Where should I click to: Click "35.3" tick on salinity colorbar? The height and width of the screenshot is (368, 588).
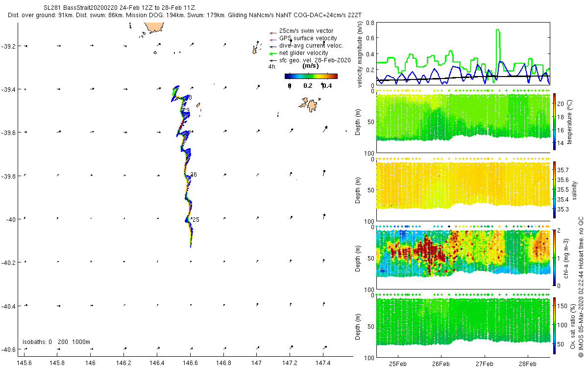[563, 210]
